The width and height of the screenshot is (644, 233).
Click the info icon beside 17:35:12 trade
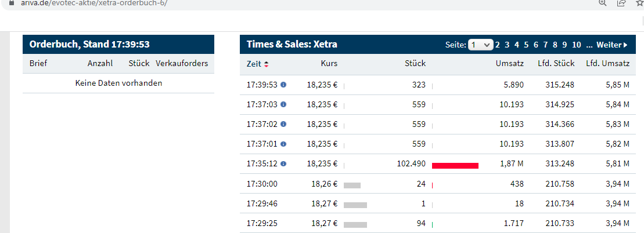coord(283,163)
